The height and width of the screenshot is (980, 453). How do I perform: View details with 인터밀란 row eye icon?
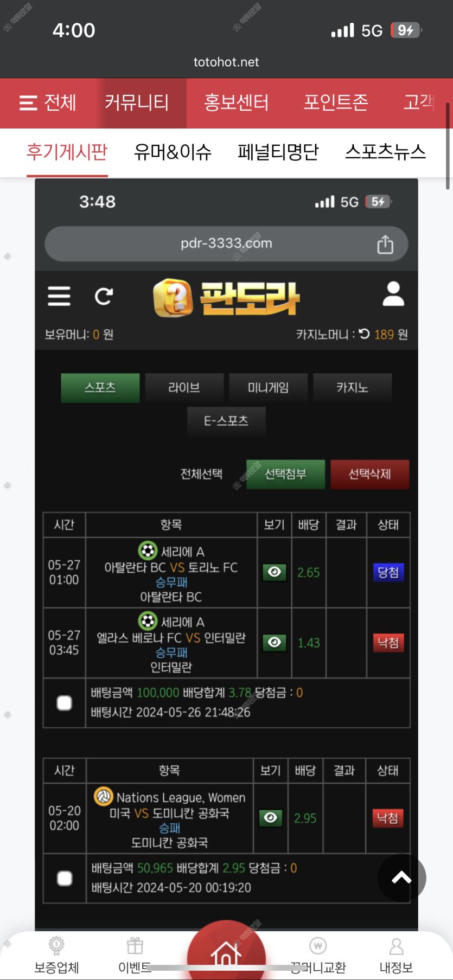pyautogui.click(x=275, y=643)
